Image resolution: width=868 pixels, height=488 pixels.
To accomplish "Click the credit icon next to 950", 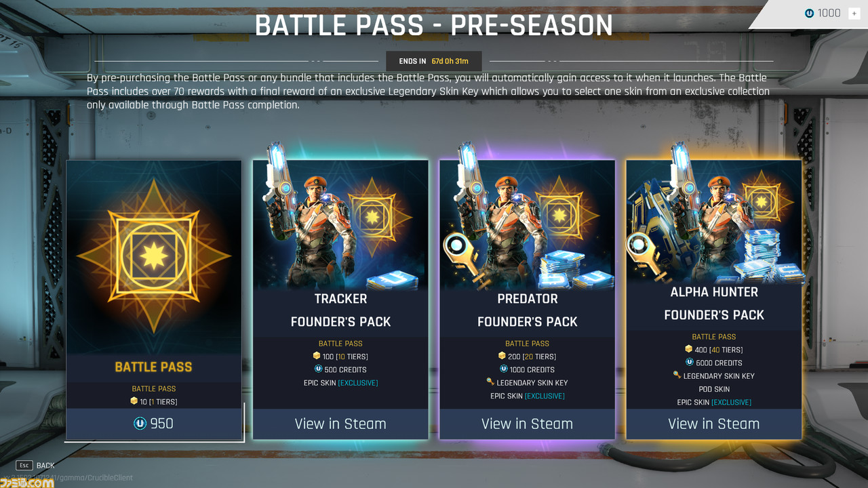I will click(140, 424).
